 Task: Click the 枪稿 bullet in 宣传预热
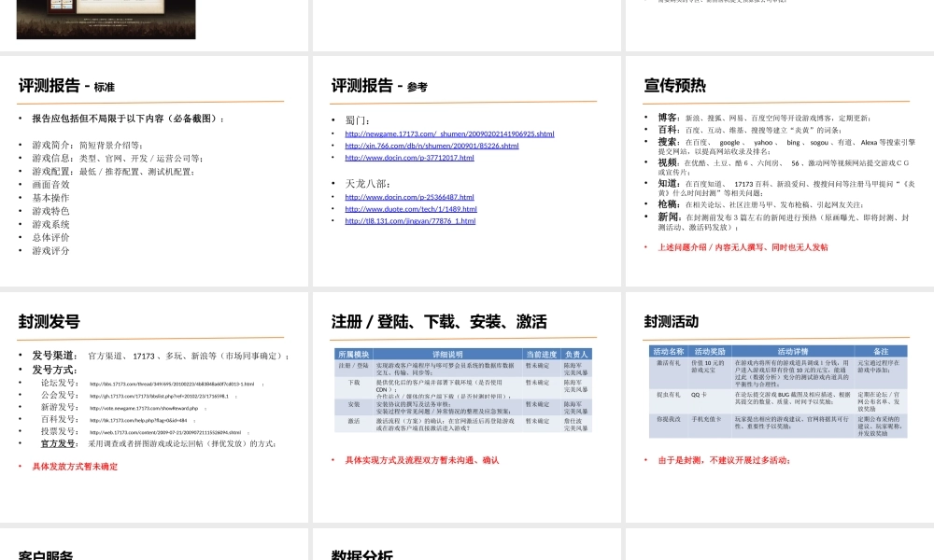point(760,204)
